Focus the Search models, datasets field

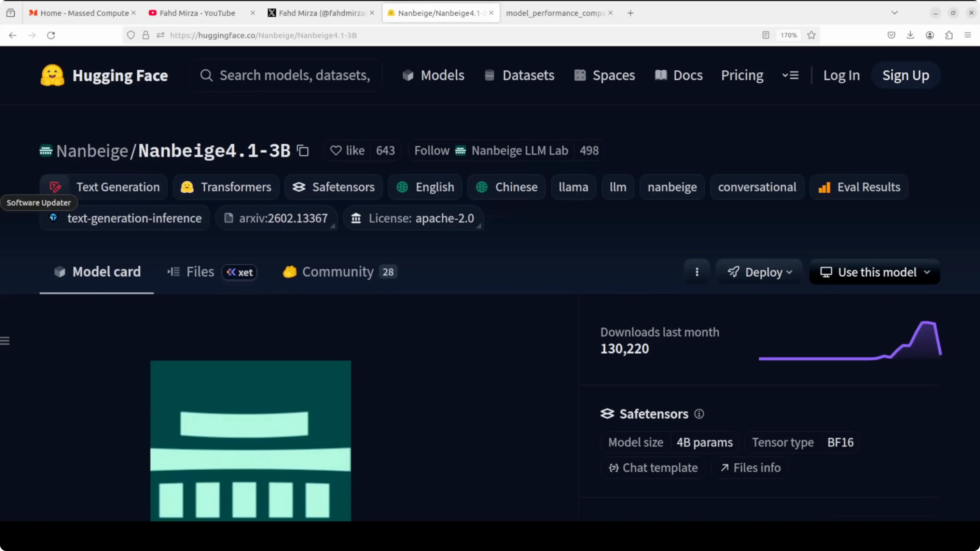(x=295, y=75)
